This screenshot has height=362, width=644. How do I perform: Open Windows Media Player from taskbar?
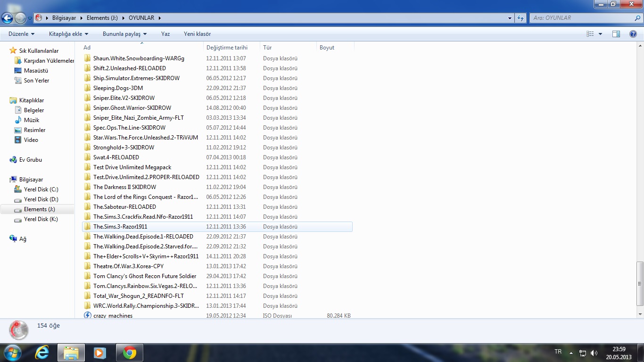pyautogui.click(x=100, y=353)
